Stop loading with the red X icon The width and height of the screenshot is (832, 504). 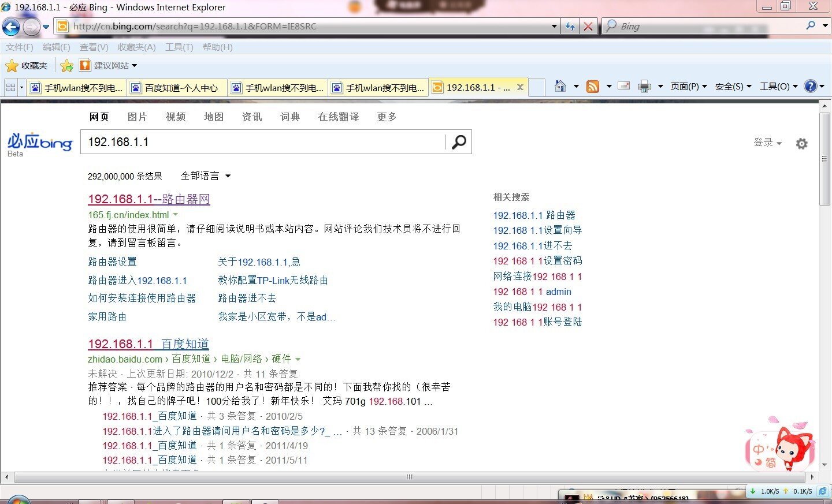(588, 26)
